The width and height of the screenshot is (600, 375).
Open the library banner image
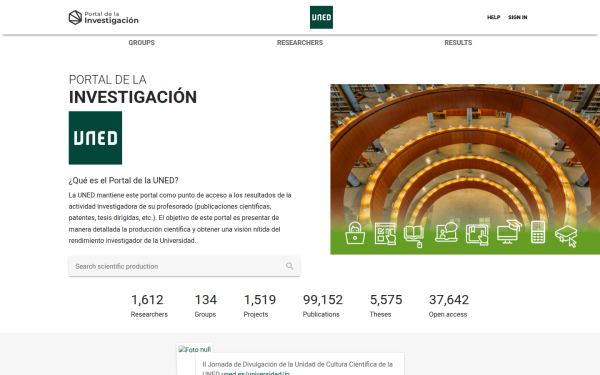465,169
